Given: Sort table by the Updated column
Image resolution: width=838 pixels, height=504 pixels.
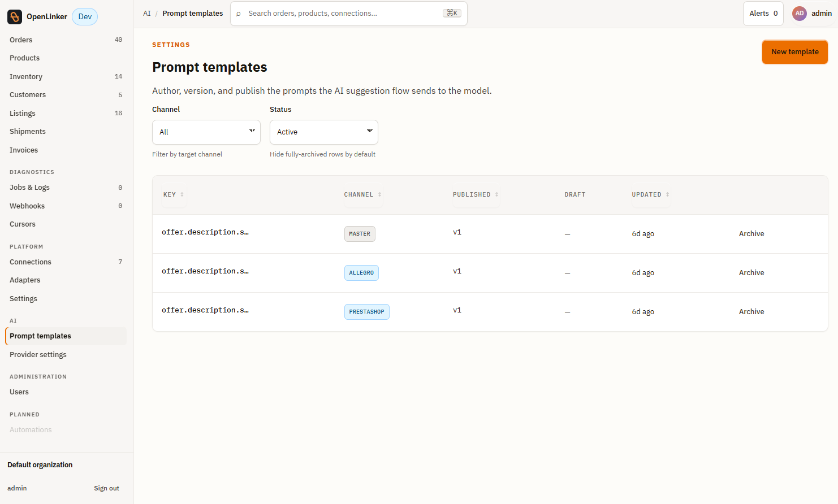Looking at the screenshot, I should (650, 194).
